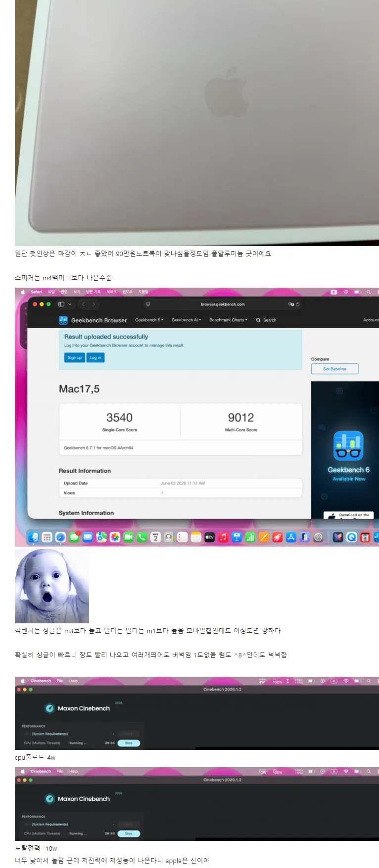Click the 'cpu풀로드-4w' caption
The width and height of the screenshot is (379, 868).
(35, 757)
